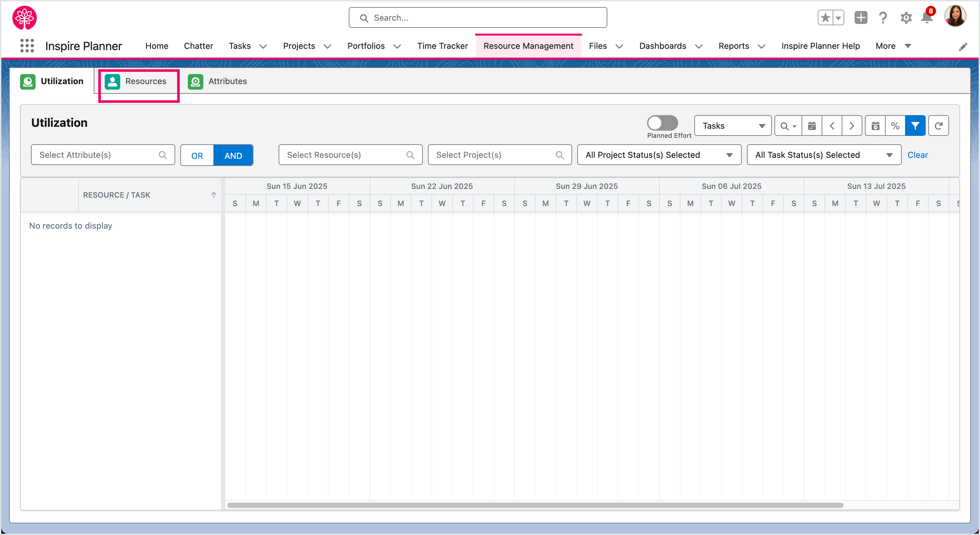Screen dimensions: 980x535
Task: Click the Utilization tab icon
Action: tap(28, 82)
